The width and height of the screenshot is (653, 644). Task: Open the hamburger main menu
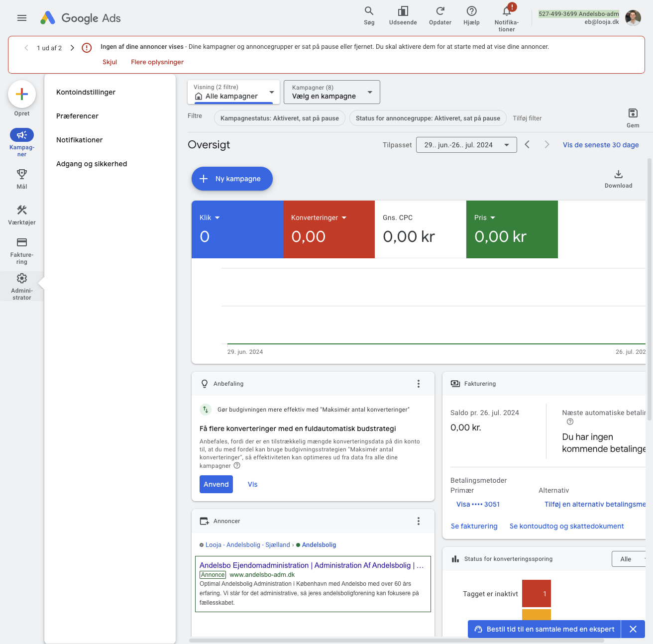click(x=22, y=18)
